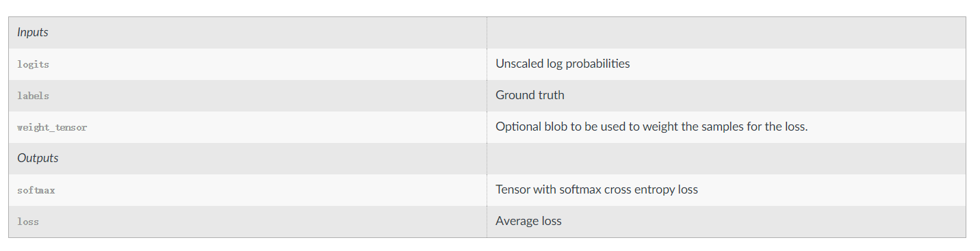Image resolution: width=980 pixels, height=251 pixels.
Task: Select the weight_tensor parameter name
Action: (x=52, y=127)
